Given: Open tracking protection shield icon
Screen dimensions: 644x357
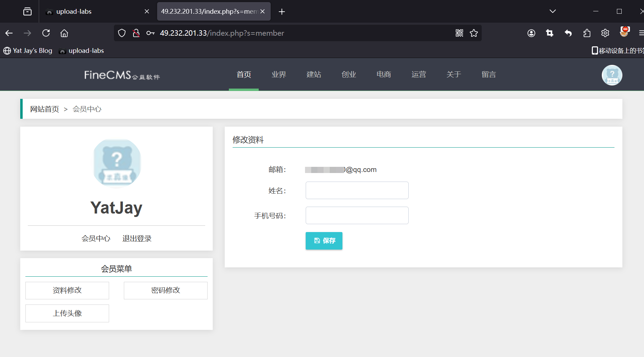Looking at the screenshot, I should pos(122,33).
